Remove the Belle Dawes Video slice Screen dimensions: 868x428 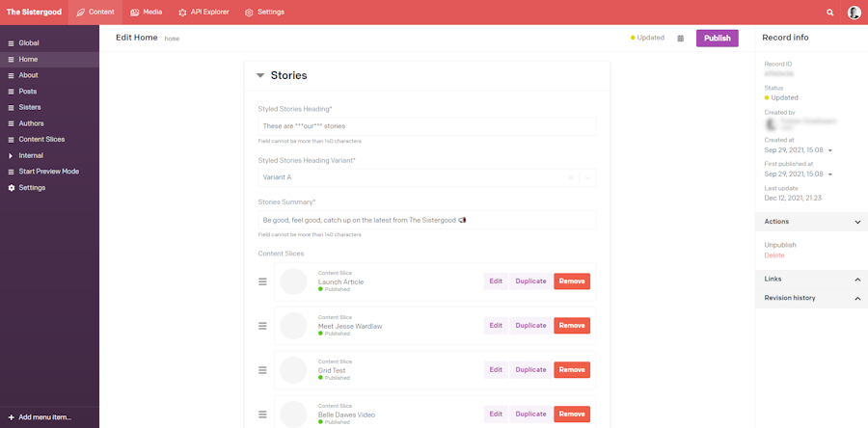(572, 415)
